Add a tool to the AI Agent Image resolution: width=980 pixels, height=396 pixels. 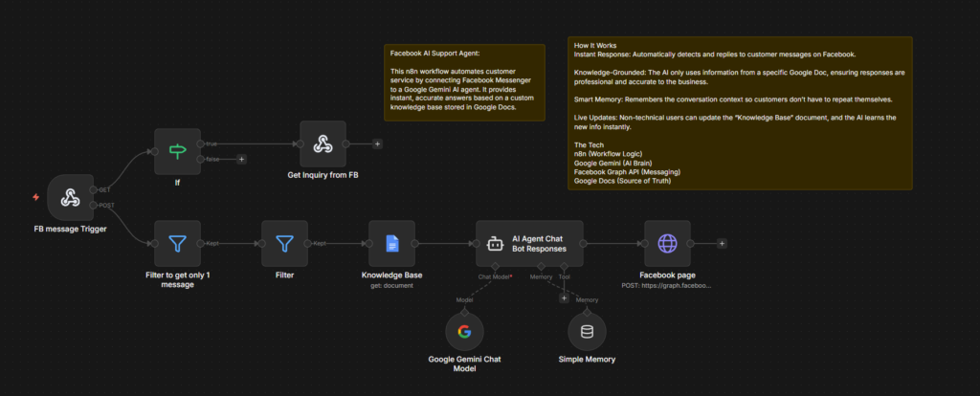[564, 298]
